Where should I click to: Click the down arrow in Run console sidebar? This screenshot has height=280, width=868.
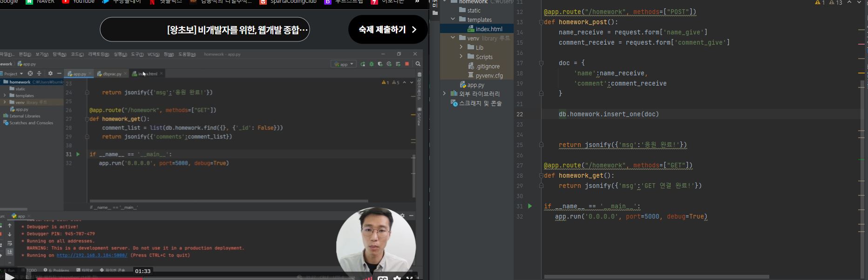point(9,234)
